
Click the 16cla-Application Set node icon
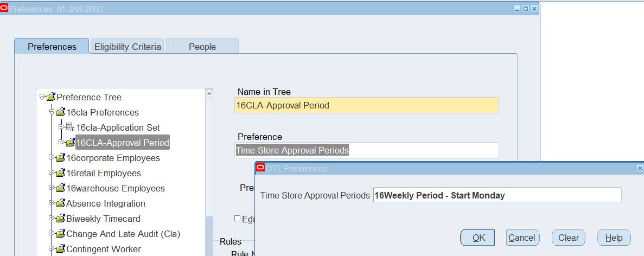pos(70,127)
